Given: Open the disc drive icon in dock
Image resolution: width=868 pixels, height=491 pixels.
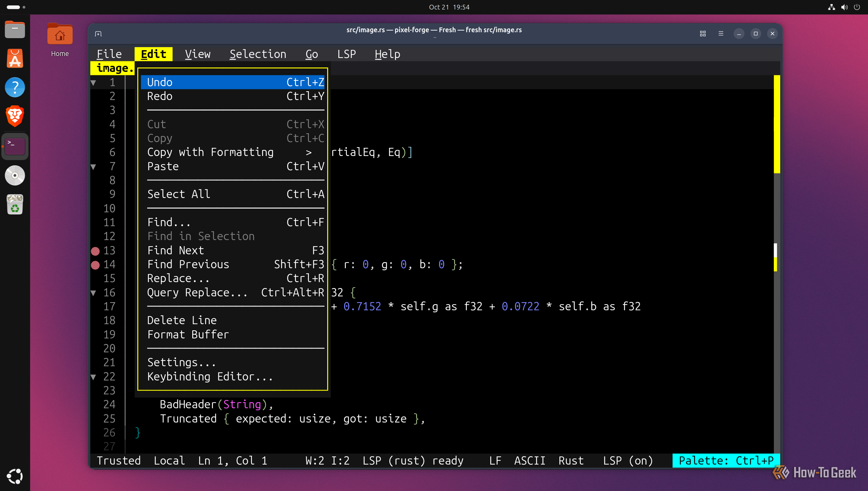Looking at the screenshot, I should pos(15,176).
